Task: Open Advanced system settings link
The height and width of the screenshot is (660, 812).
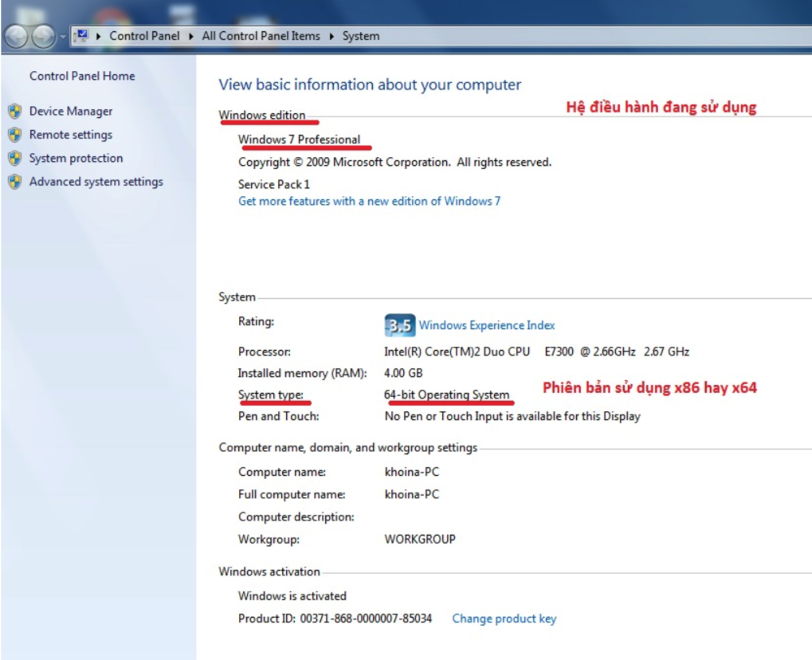Action: coord(96,182)
